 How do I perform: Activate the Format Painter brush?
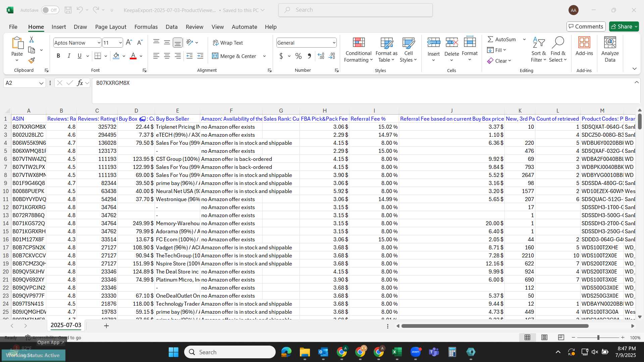pyautogui.click(x=32, y=60)
